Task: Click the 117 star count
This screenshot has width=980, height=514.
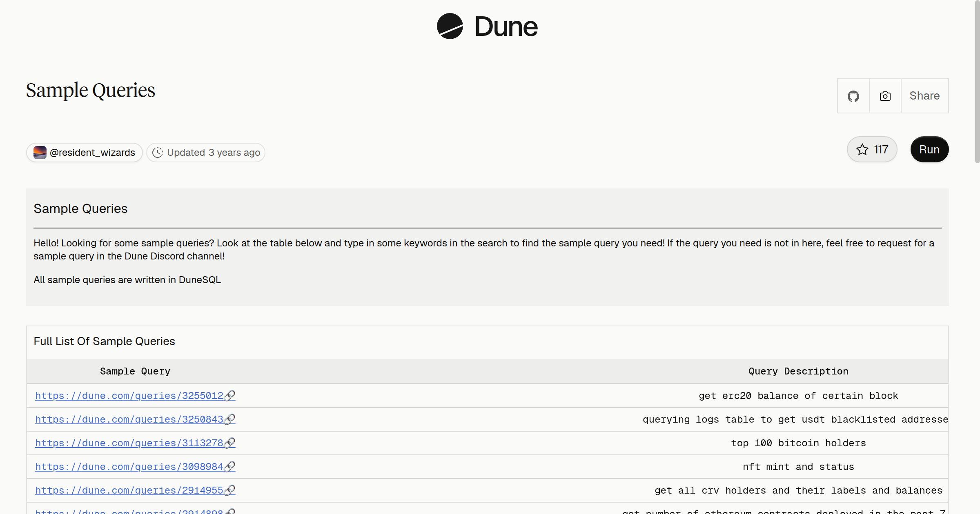Action: (881, 149)
